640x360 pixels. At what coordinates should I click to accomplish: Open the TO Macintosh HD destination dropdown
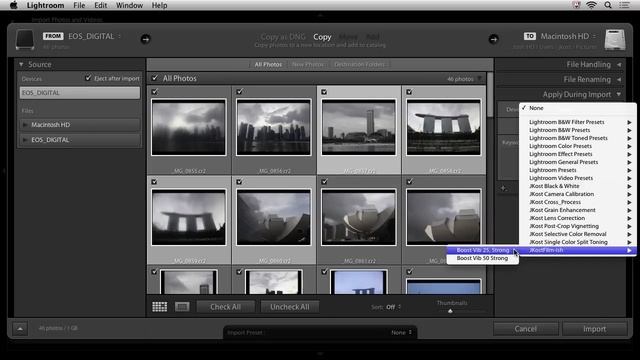pos(568,36)
